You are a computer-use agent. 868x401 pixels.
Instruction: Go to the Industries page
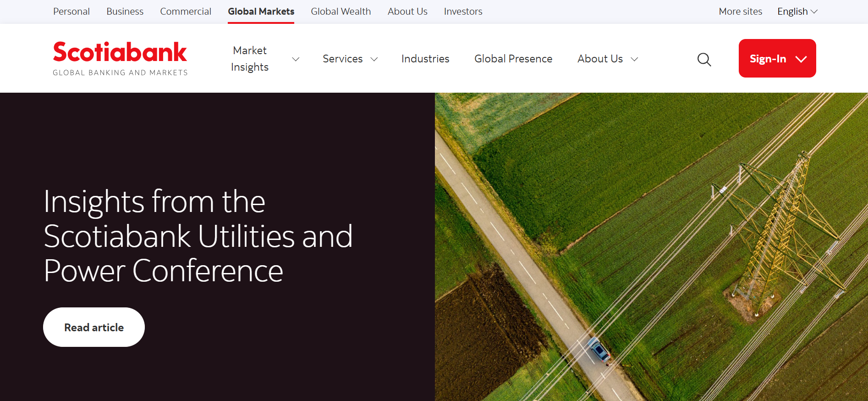(x=425, y=59)
